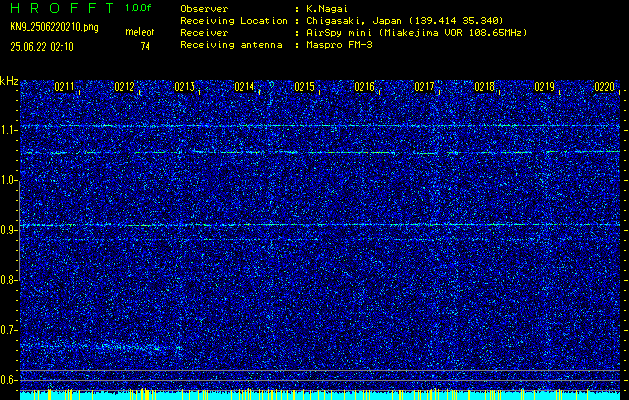The width and height of the screenshot is (629, 400).
Task: Click the broken spectral line below 1.1 kHz
Action: 320,152
